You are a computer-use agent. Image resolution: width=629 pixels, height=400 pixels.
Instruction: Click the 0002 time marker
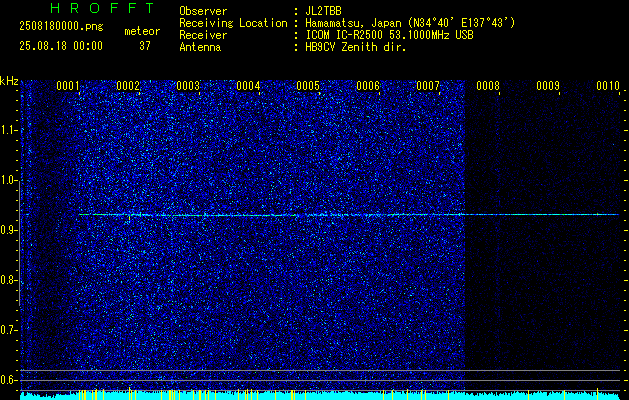tap(128, 86)
